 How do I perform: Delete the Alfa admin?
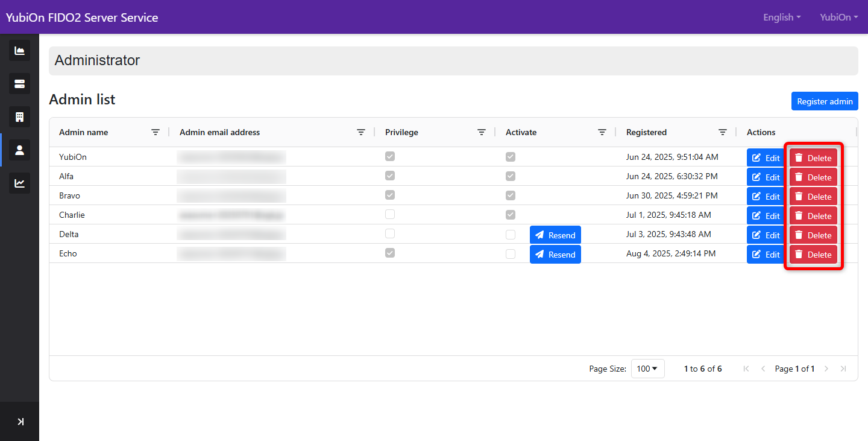(x=813, y=177)
